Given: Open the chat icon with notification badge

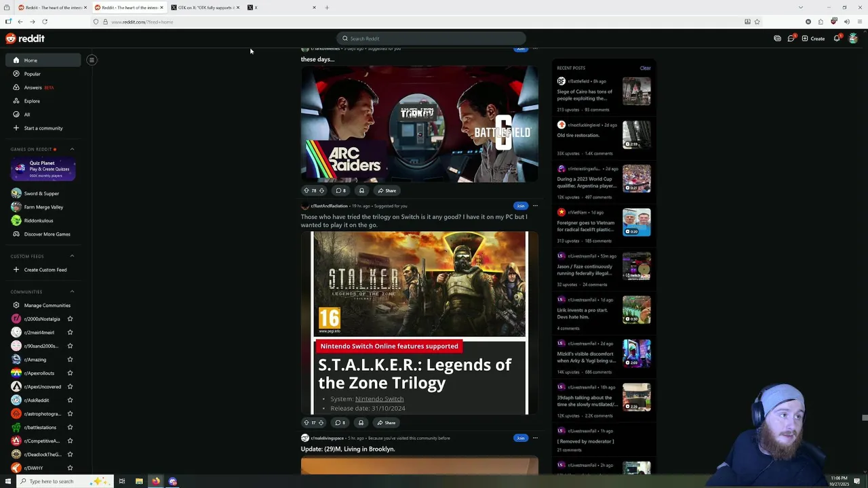Looking at the screenshot, I should point(791,39).
